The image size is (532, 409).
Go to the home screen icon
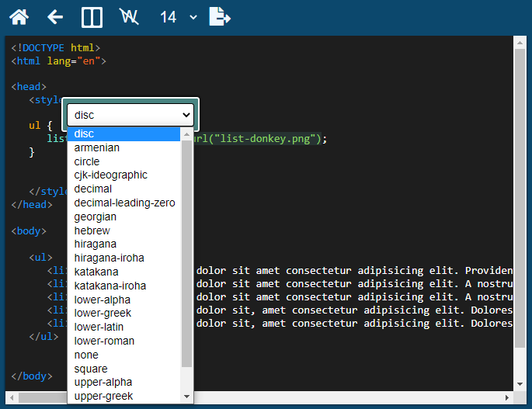point(19,16)
